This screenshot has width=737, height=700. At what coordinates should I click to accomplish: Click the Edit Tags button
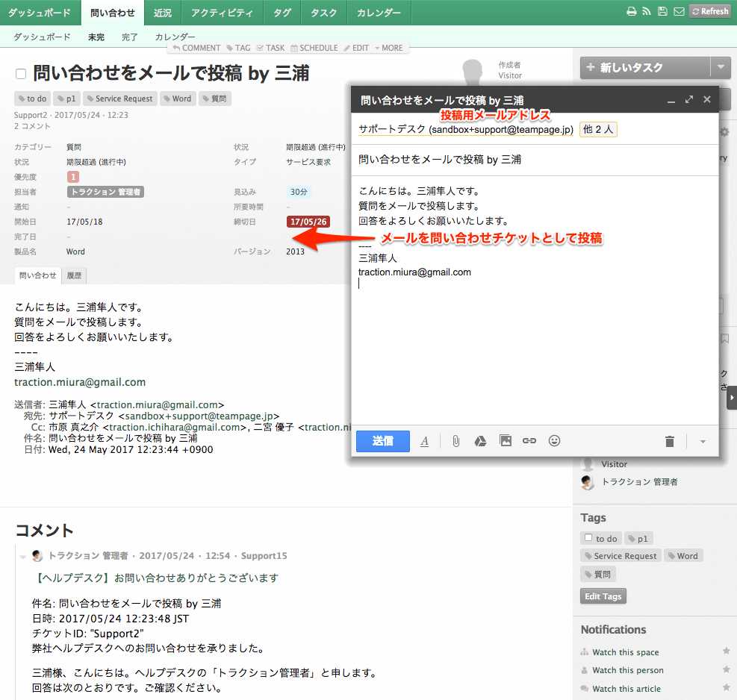603,596
